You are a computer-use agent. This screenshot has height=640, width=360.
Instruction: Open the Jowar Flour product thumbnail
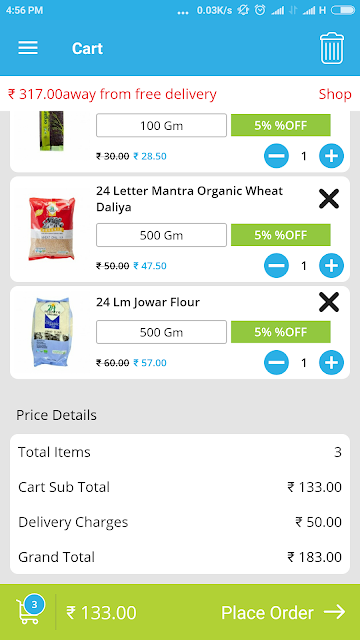tap(52, 332)
